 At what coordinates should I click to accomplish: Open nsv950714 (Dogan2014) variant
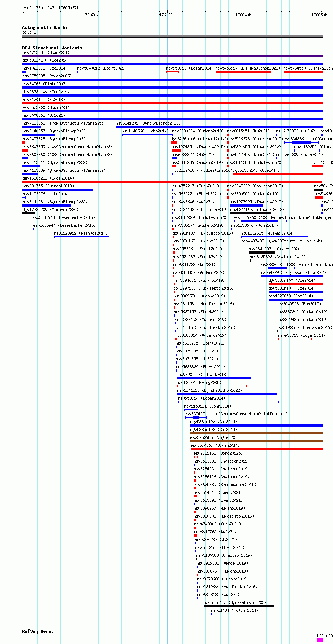pyautogui.click(x=202, y=398)
